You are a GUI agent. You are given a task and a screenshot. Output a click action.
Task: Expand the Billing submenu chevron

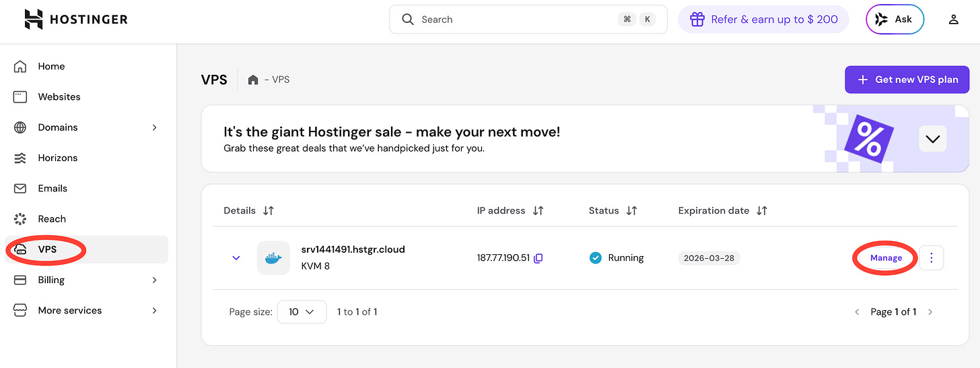click(154, 280)
